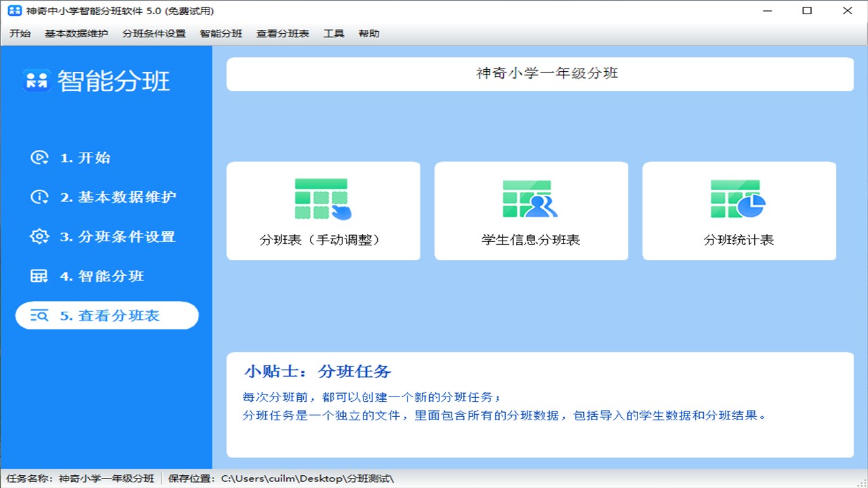Image resolution: width=868 pixels, height=488 pixels.
Task: Open the 学生信息分班表 card
Action: 531,210
